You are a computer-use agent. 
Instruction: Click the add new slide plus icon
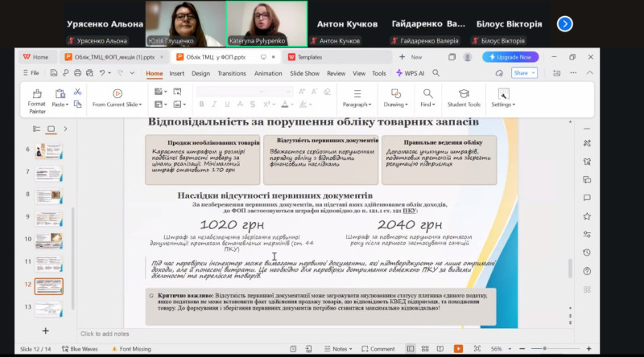(45, 330)
